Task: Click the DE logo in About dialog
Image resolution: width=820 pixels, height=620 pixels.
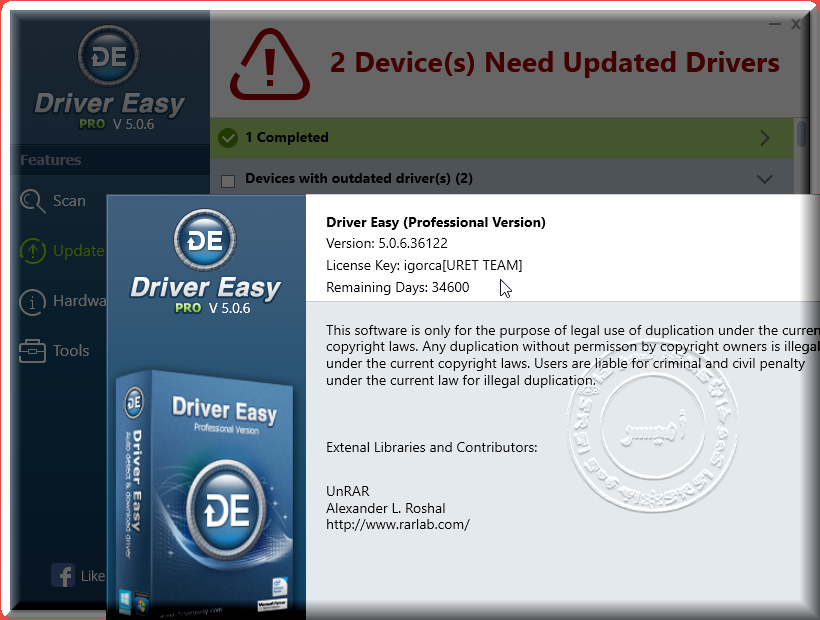Action: [205, 240]
